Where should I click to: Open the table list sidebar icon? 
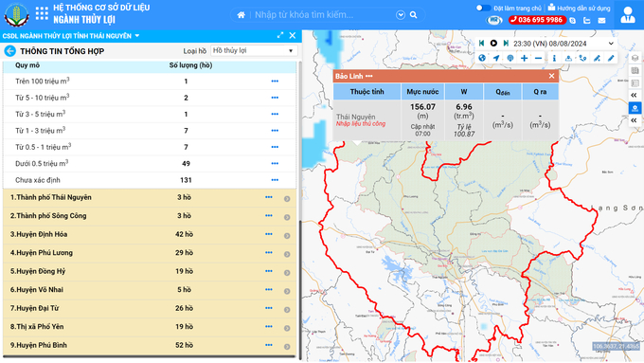click(x=635, y=83)
